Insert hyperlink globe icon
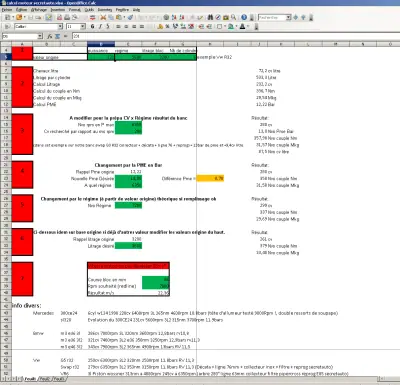This screenshot has height=385, width=400. [166, 17]
